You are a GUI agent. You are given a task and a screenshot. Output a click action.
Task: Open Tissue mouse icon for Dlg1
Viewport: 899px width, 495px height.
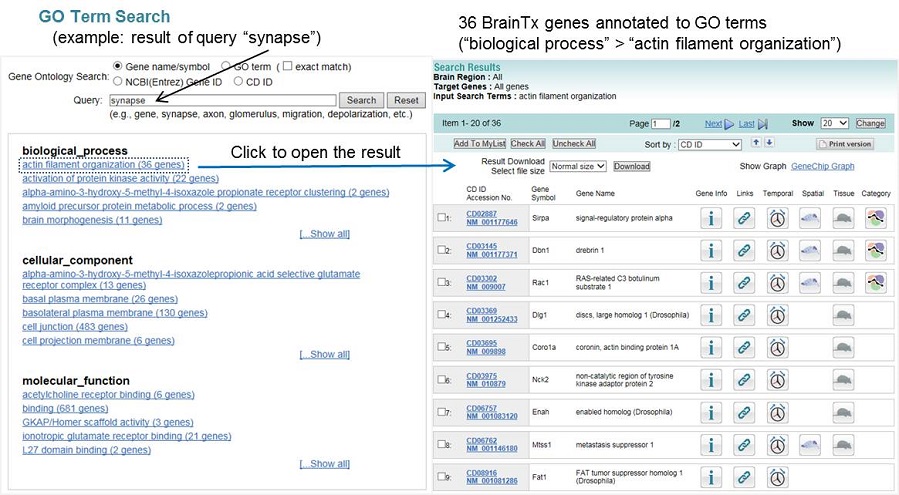(844, 315)
